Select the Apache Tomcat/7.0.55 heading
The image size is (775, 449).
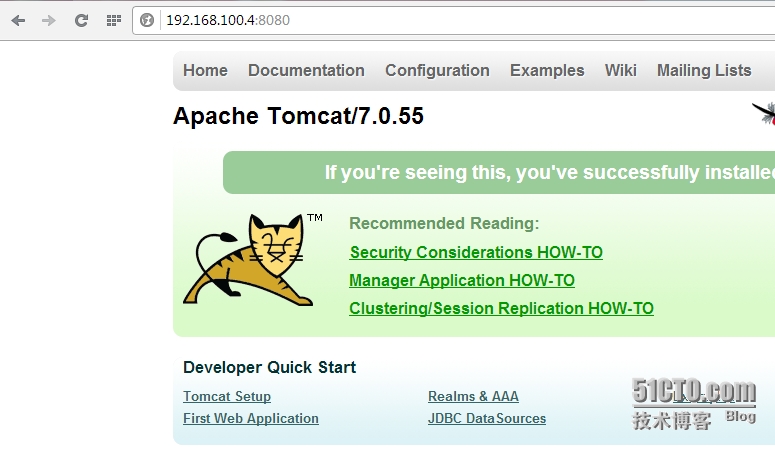(x=299, y=116)
